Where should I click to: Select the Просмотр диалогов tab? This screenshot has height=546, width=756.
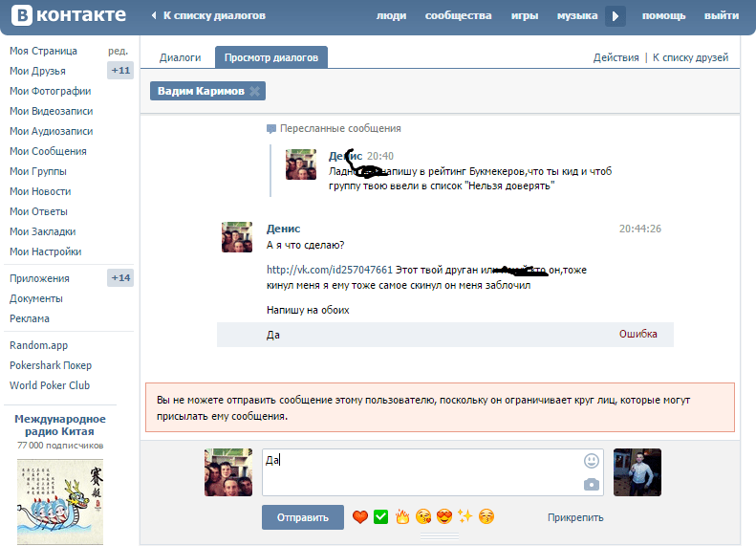tap(271, 57)
